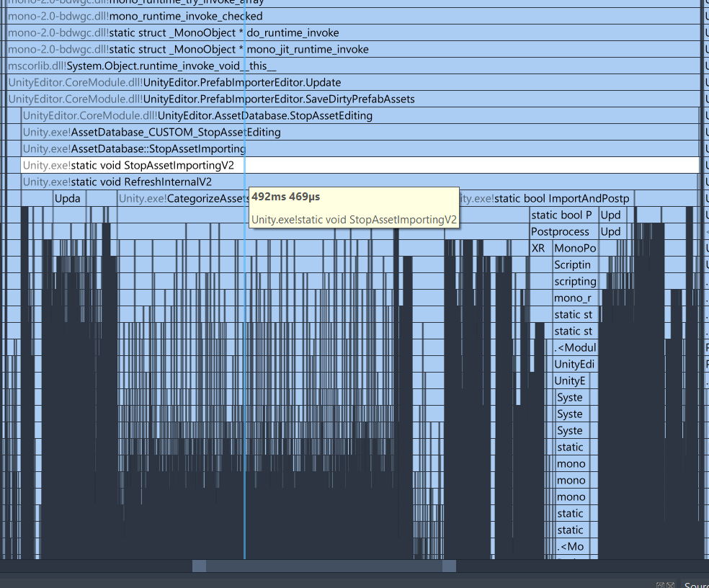This screenshot has height=588, width=709.
Task: Select the mono_jit_runtime_invoke flame bar
Action: pos(353,49)
